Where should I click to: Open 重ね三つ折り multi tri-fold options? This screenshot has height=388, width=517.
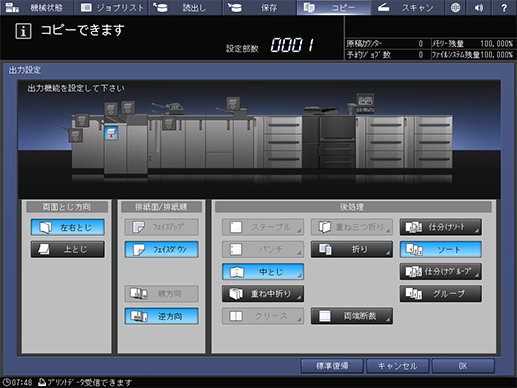pyautogui.click(x=352, y=227)
